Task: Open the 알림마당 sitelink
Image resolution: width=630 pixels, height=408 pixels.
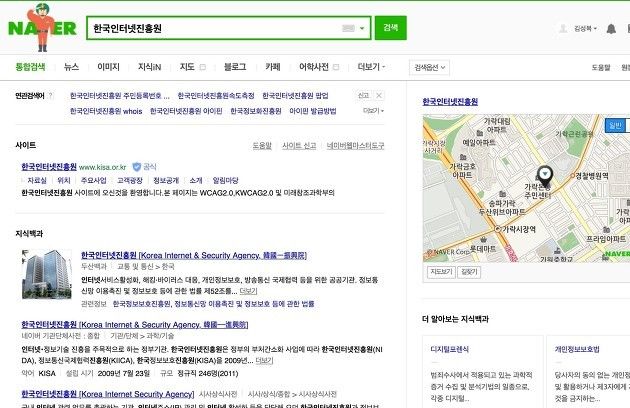Action: pyautogui.click(x=225, y=180)
